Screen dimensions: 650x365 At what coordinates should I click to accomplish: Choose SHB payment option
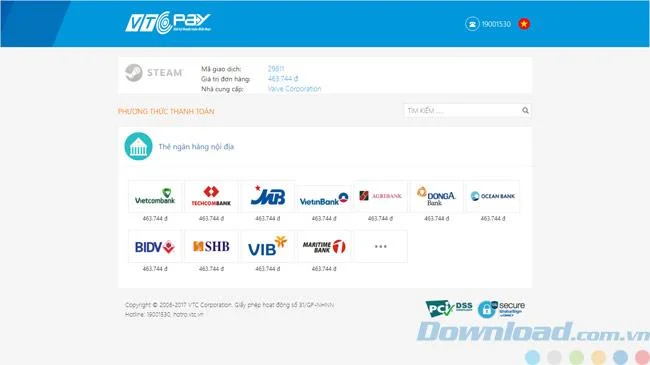[211, 246]
